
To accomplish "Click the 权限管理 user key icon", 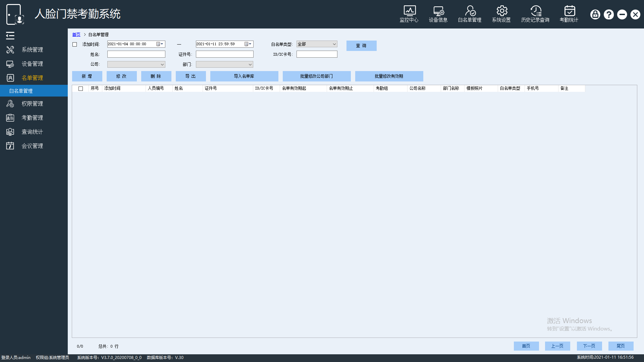I will tap(10, 104).
